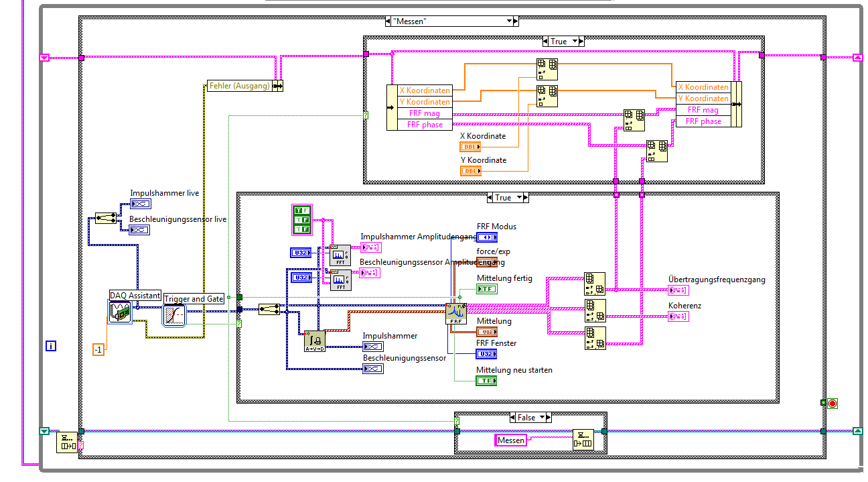Click the Mittelung neu starten Boolean terminal

click(x=487, y=381)
